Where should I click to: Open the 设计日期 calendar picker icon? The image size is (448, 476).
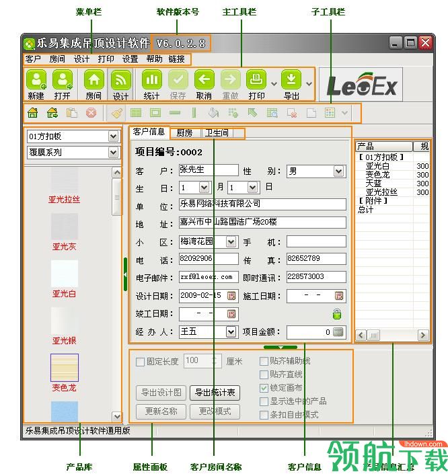click(x=231, y=296)
